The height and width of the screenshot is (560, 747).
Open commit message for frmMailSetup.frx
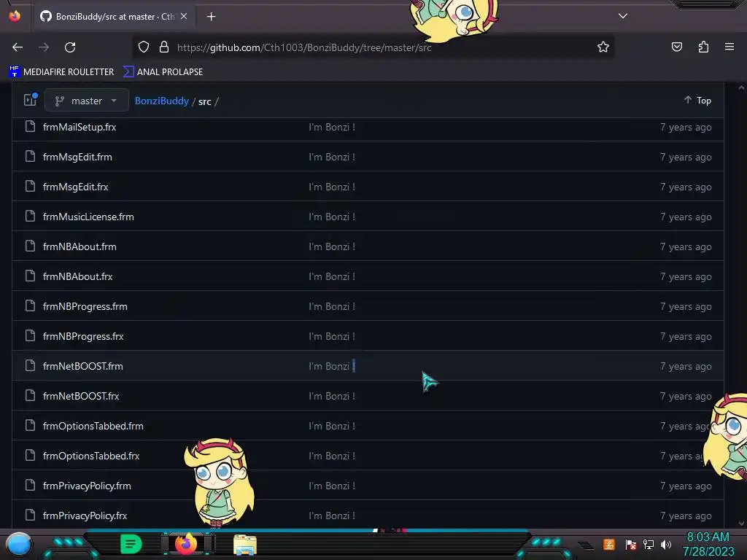click(332, 127)
